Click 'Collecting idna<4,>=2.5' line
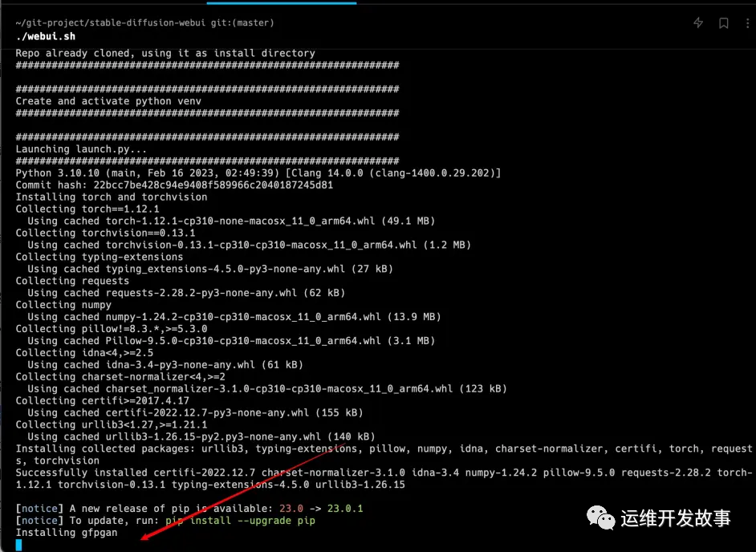Viewport: 756px width, 552px height. (84, 353)
